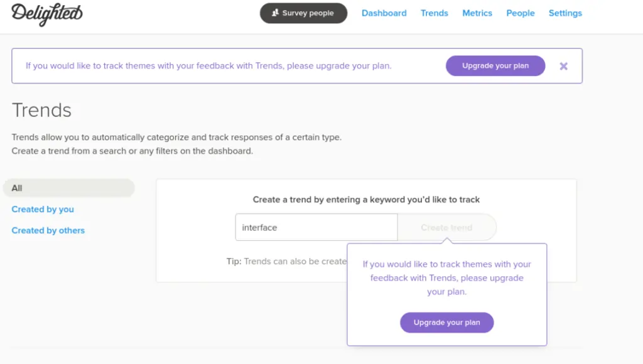643x364 pixels.
Task: Filter trends by Created by others
Action: (x=48, y=230)
